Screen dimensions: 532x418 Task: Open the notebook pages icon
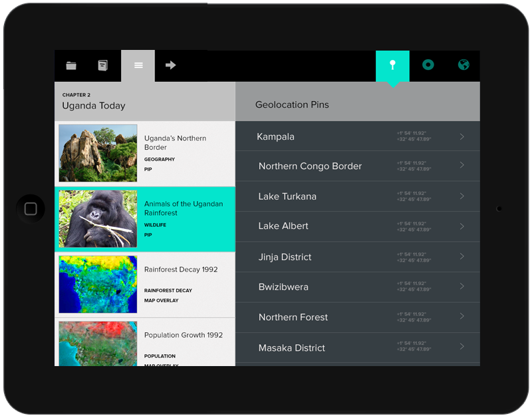[x=102, y=65]
